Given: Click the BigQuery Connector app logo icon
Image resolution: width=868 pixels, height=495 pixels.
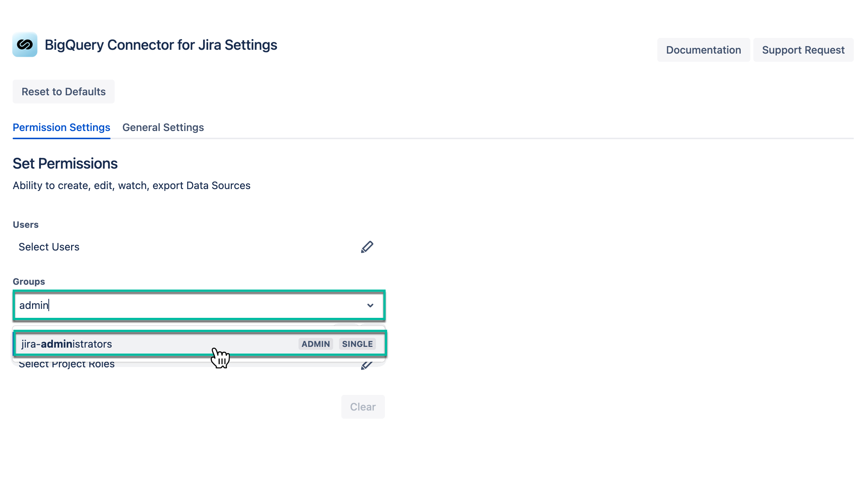Looking at the screenshot, I should click(25, 45).
